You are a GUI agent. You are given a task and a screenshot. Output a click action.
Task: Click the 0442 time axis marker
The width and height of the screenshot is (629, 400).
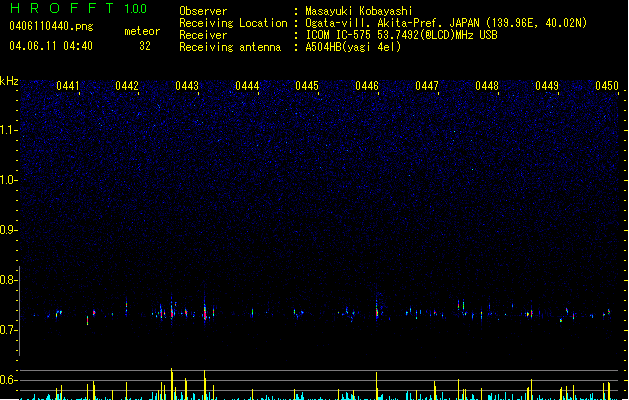pos(127,86)
